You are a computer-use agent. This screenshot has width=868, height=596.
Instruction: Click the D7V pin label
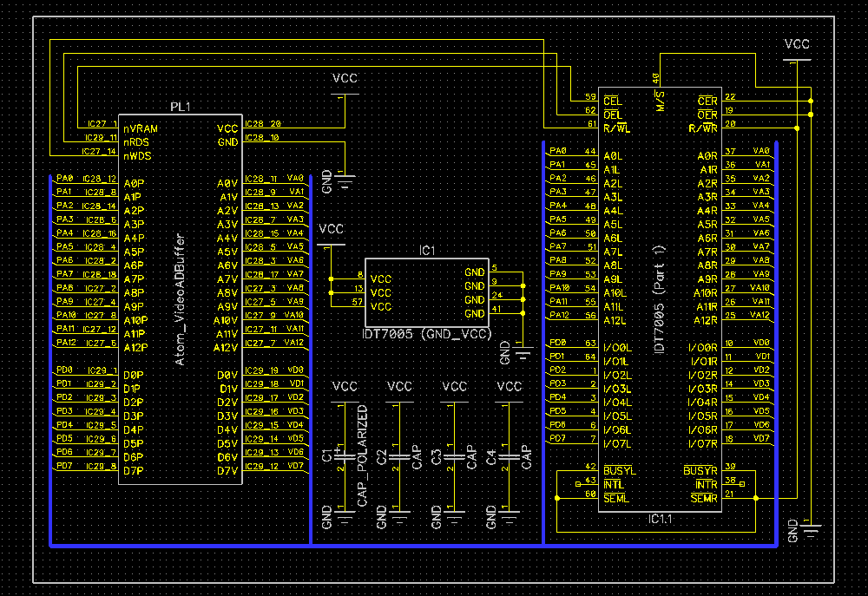[x=227, y=471]
